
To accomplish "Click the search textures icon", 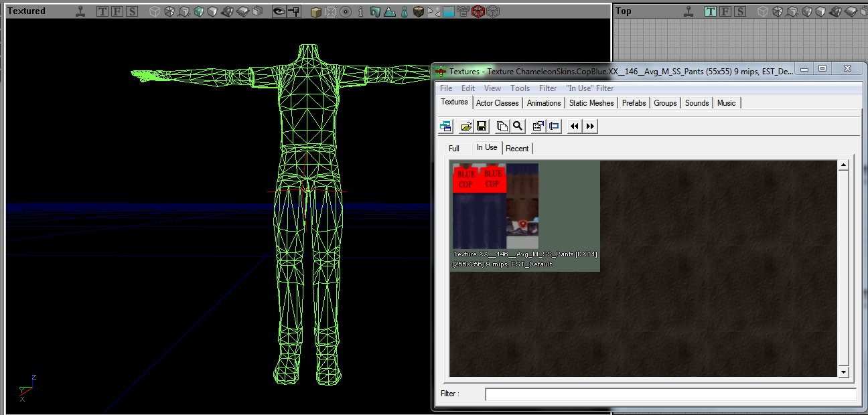I will point(518,126).
